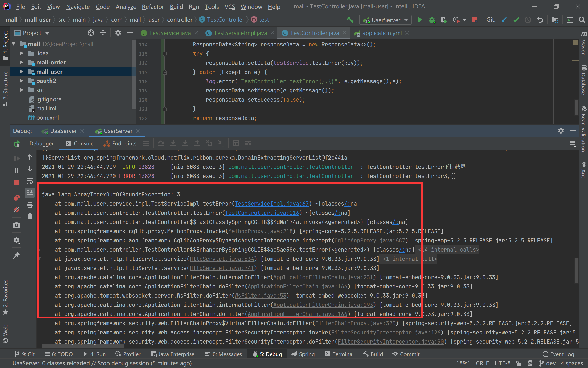Jump down the stack trace with the down arrow

click(x=30, y=169)
